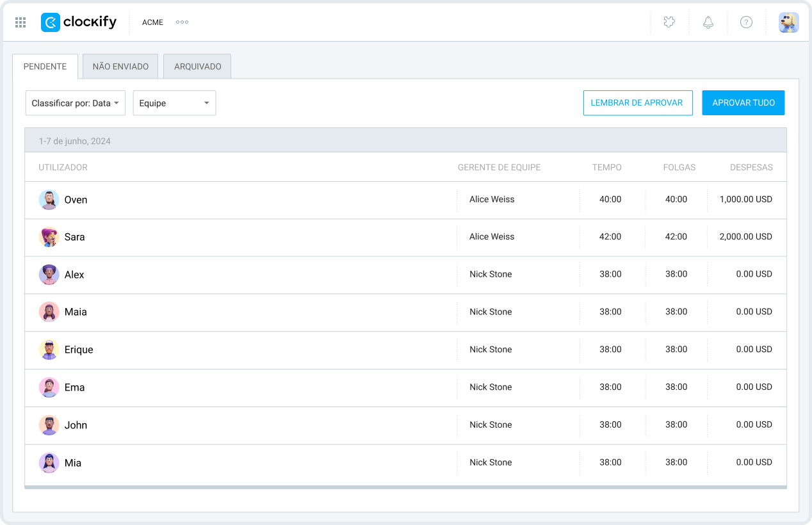The width and height of the screenshot is (812, 525).
Task: Click Oven's avatar icon
Action: (49, 200)
